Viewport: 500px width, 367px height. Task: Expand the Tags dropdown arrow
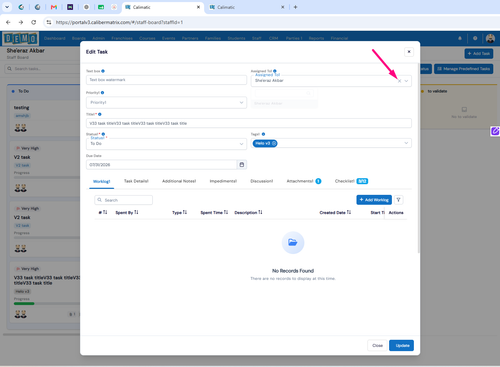click(406, 143)
